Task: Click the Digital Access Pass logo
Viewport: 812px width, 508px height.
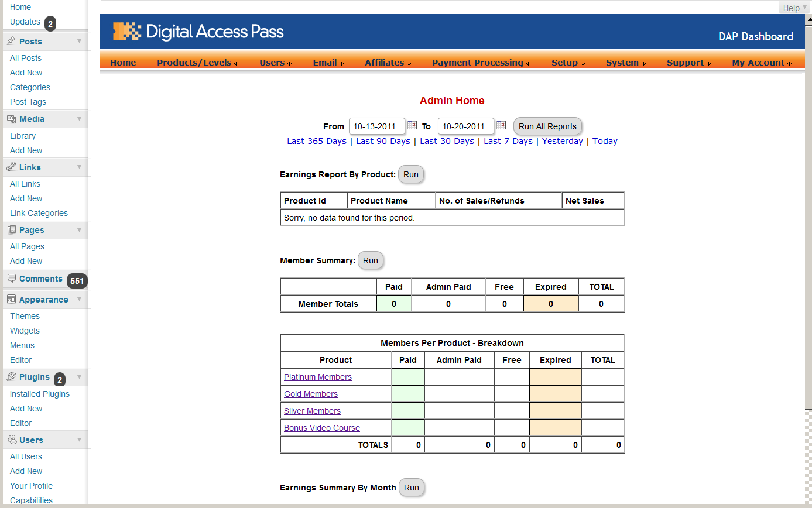Action: (x=198, y=32)
